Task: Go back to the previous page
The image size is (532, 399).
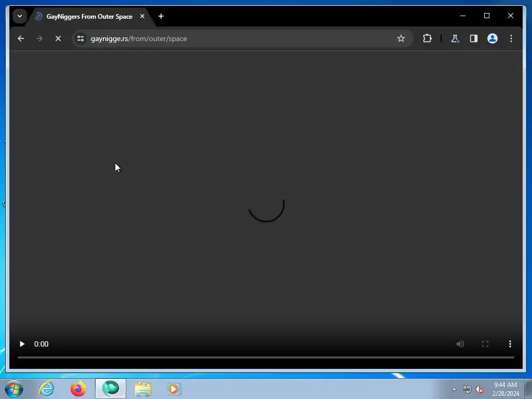Action: pyautogui.click(x=21, y=38)
